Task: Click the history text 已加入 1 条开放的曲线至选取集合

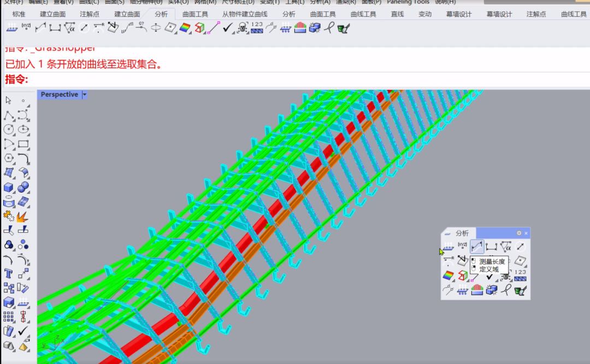Action: pyautogui.click(x=84, y=64)
